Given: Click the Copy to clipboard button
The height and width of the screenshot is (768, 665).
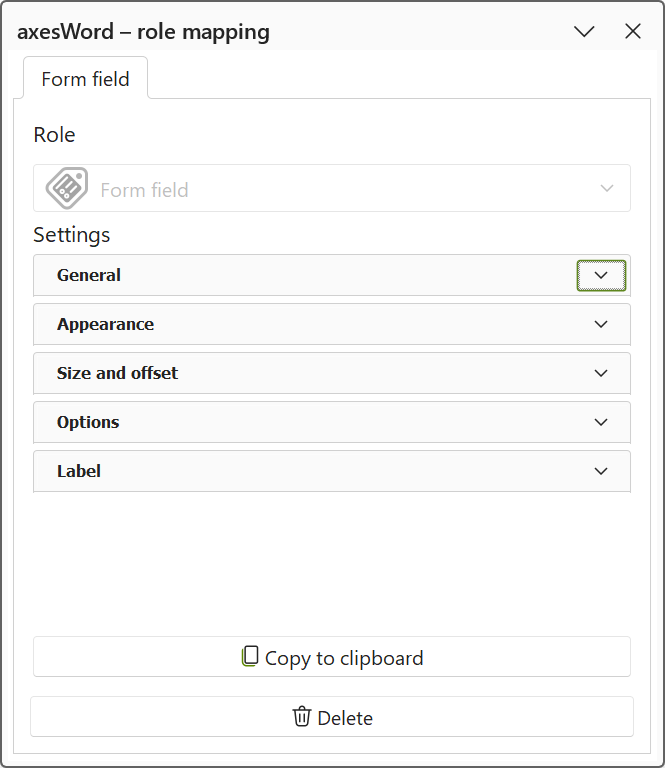Looking at the screenshot, I should (332, 657).
